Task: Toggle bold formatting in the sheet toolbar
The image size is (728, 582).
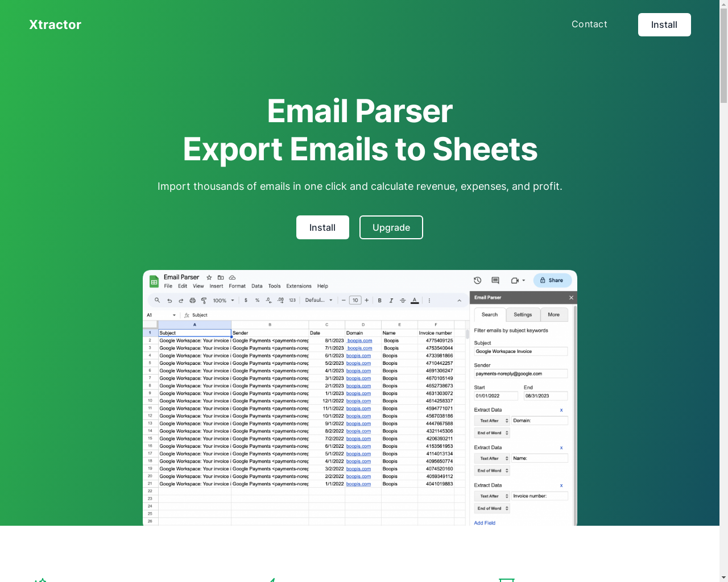Action: pos(380,300)
